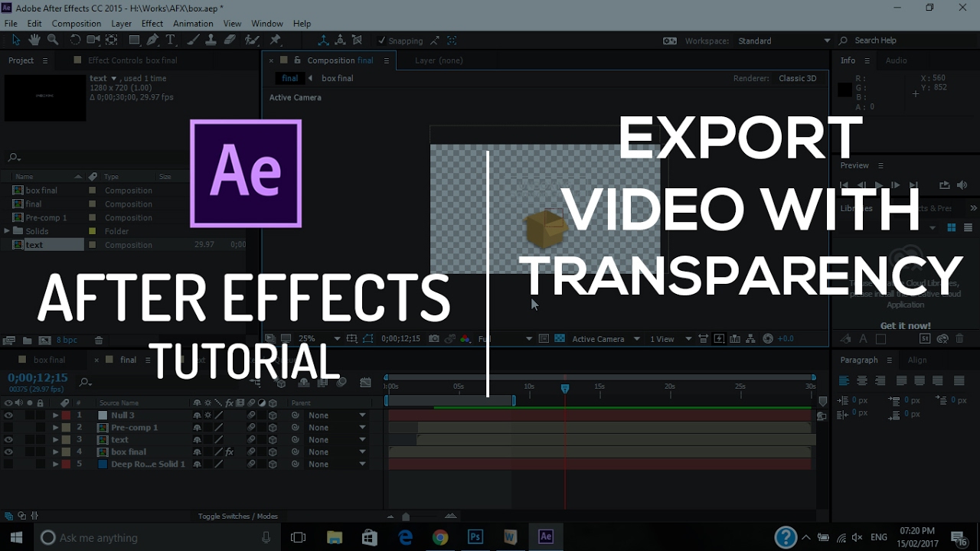Open the Effect menu
Screen dimensions: 980x551
pyautogui.click(x=152, y=24)
